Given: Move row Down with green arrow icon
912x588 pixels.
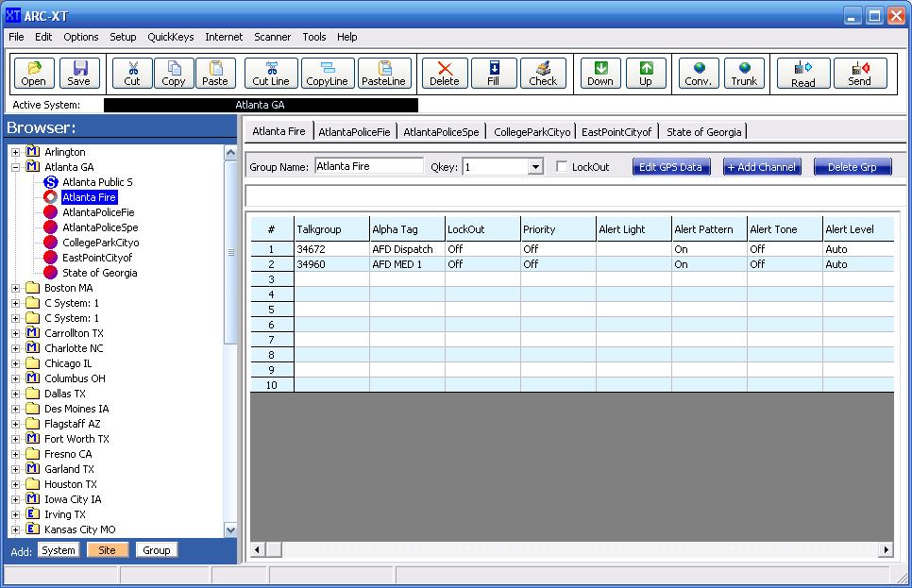Looking at the screenshot, I should click(x=600, y=74).
